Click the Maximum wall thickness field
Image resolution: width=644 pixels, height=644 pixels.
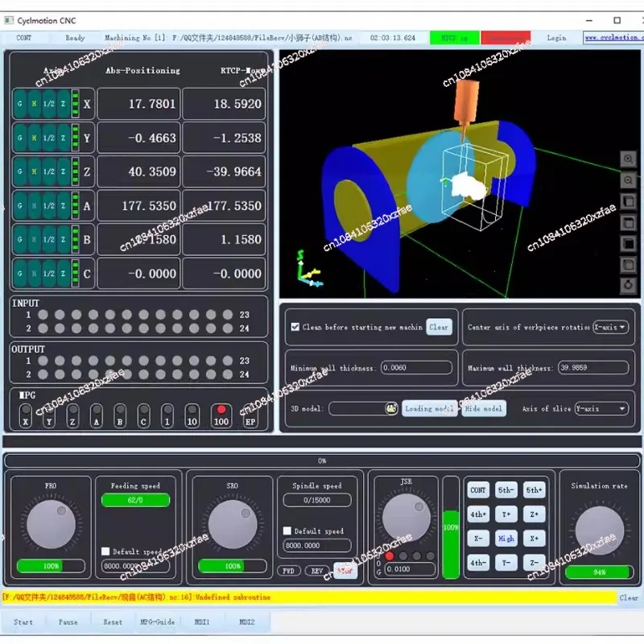coord(593,367)
